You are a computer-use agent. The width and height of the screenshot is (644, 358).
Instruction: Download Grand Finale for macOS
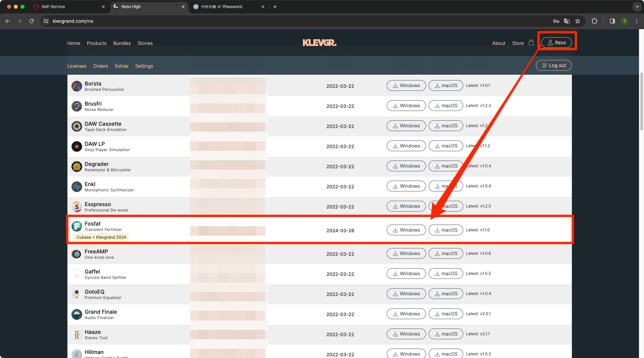pyautogui.click(x=446, y=314)
